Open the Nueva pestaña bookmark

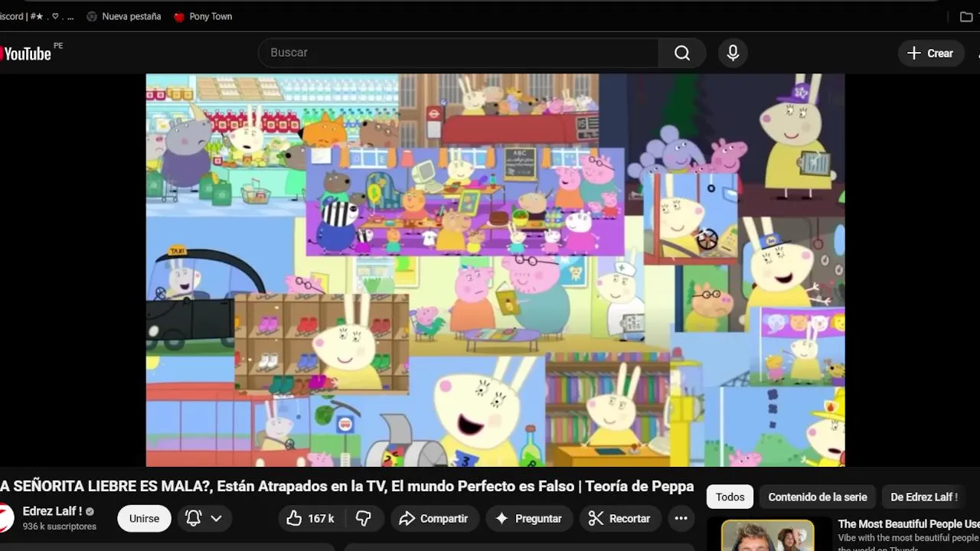[123, 16]
